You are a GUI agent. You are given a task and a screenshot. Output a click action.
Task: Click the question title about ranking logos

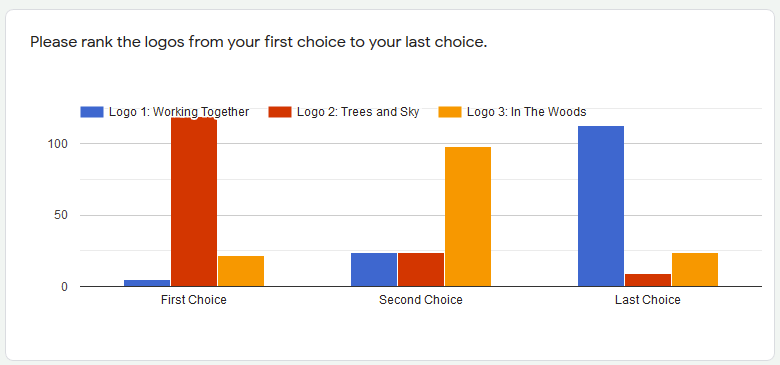click(x=259, y=42)
